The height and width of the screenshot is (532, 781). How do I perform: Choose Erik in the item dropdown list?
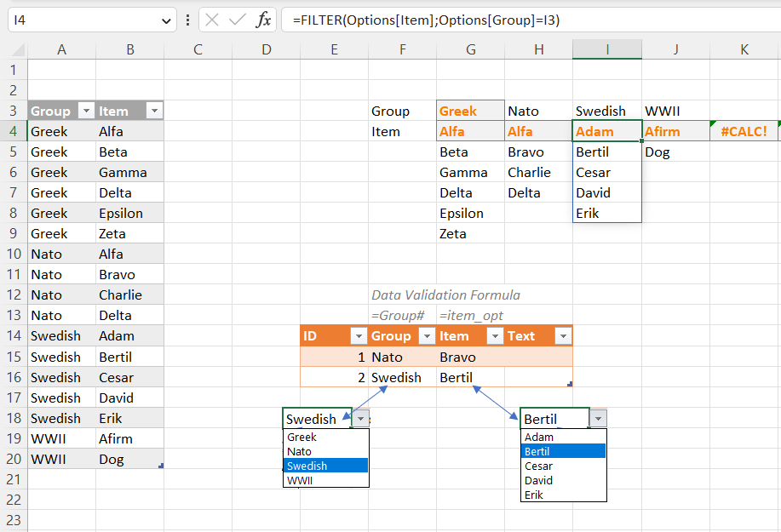point(563,495)
